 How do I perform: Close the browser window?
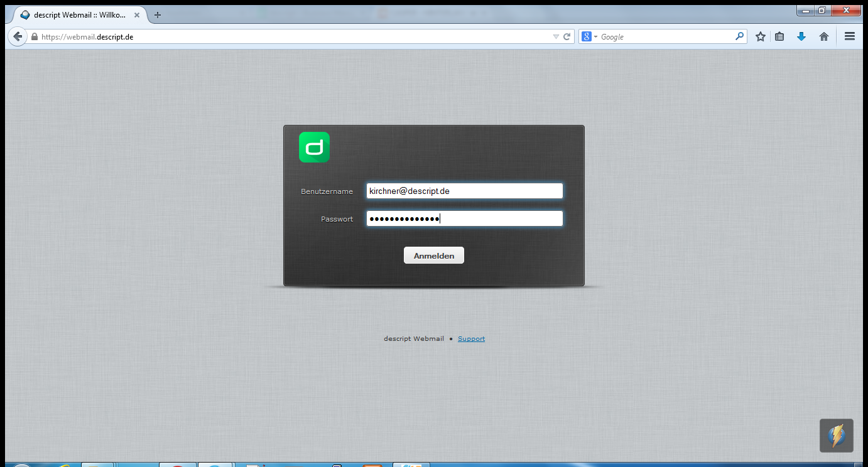[x=846, y=11]
